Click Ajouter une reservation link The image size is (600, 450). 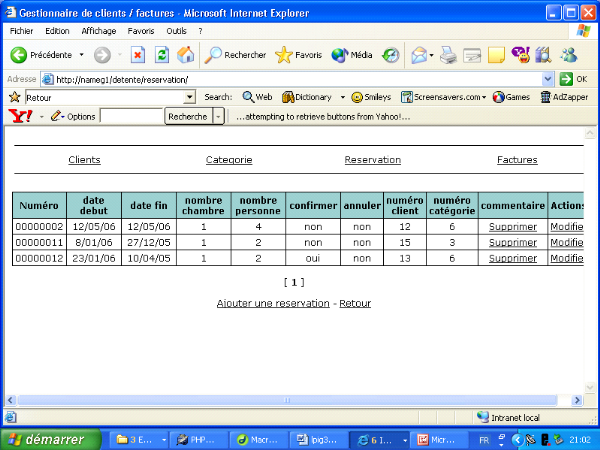click(272, 302)
